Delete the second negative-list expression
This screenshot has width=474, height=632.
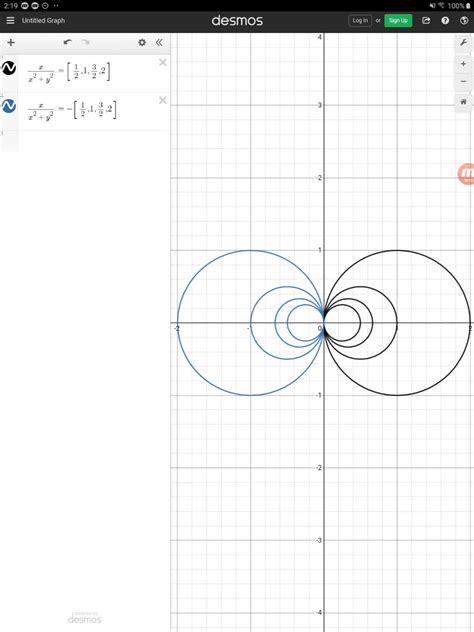coord(163,100)
